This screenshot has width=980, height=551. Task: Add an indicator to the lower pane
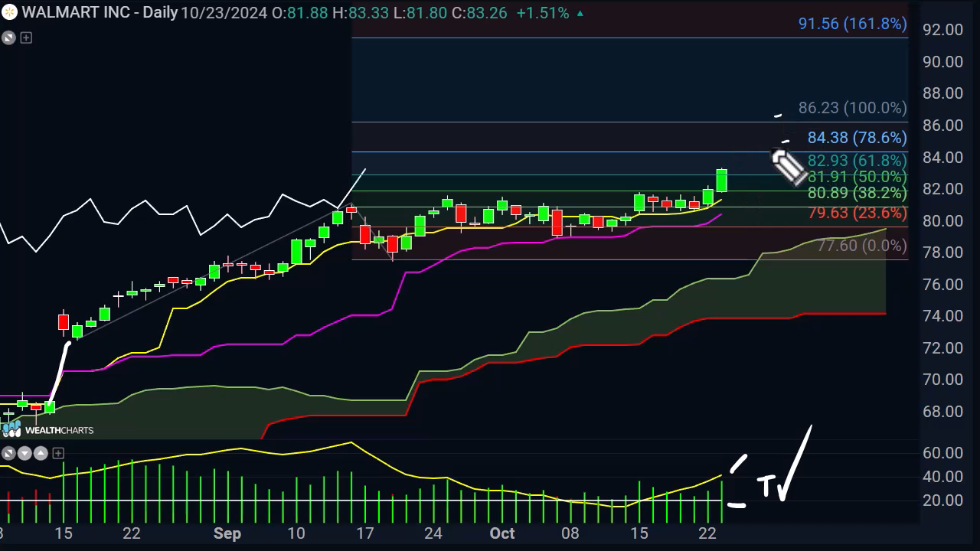coord(57,453)
